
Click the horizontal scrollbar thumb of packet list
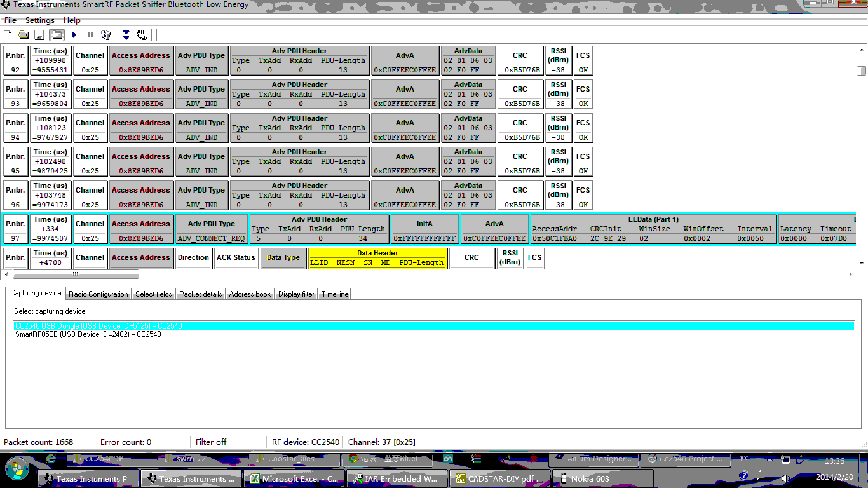76,274
